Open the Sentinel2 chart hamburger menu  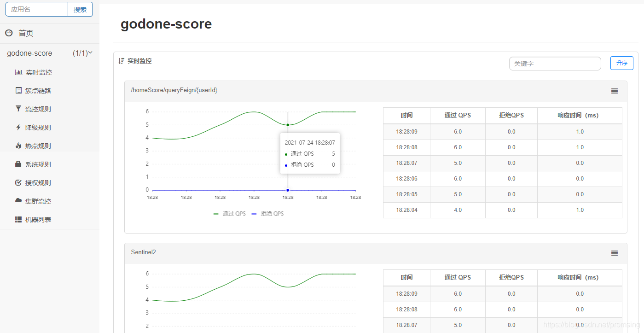pyautogui.click(x=614, y=253)
